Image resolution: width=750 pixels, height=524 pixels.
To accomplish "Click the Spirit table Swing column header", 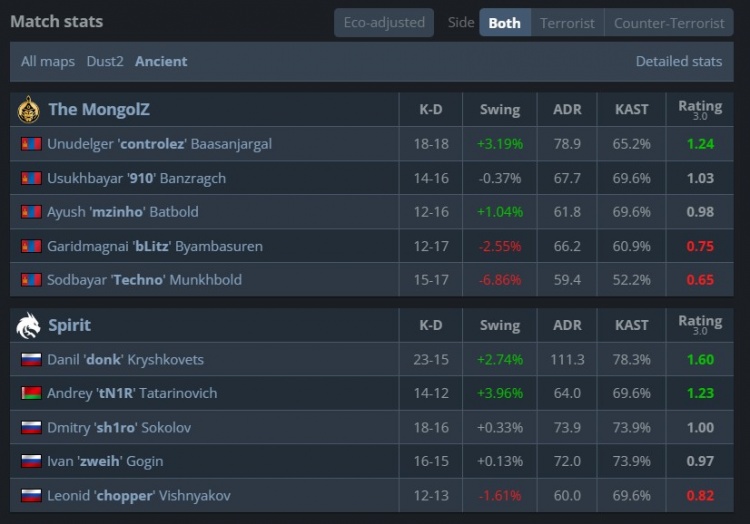I will [x=499, y=325].
